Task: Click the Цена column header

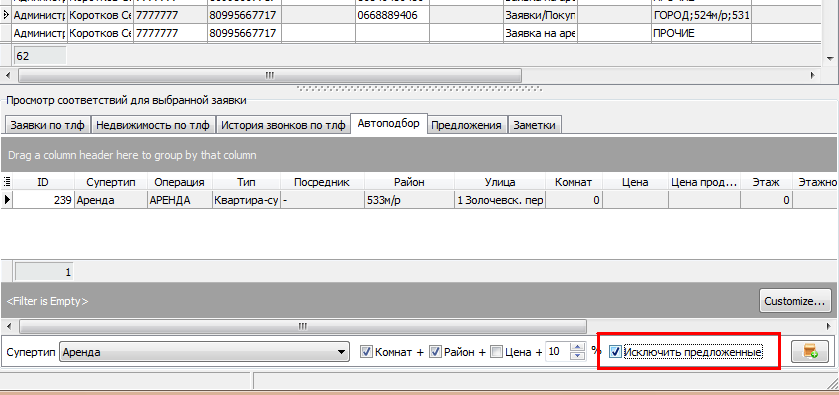Action: 635,182
